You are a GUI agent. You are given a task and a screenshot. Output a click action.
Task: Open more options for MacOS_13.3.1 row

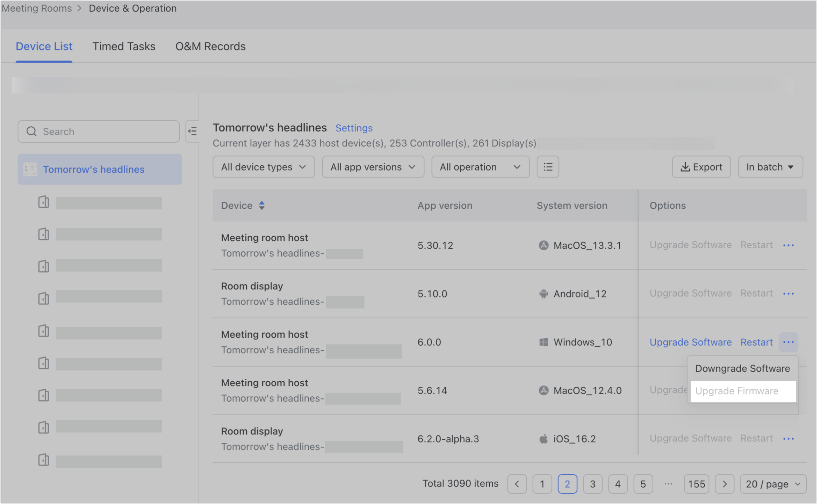click(x=788, y=245)
